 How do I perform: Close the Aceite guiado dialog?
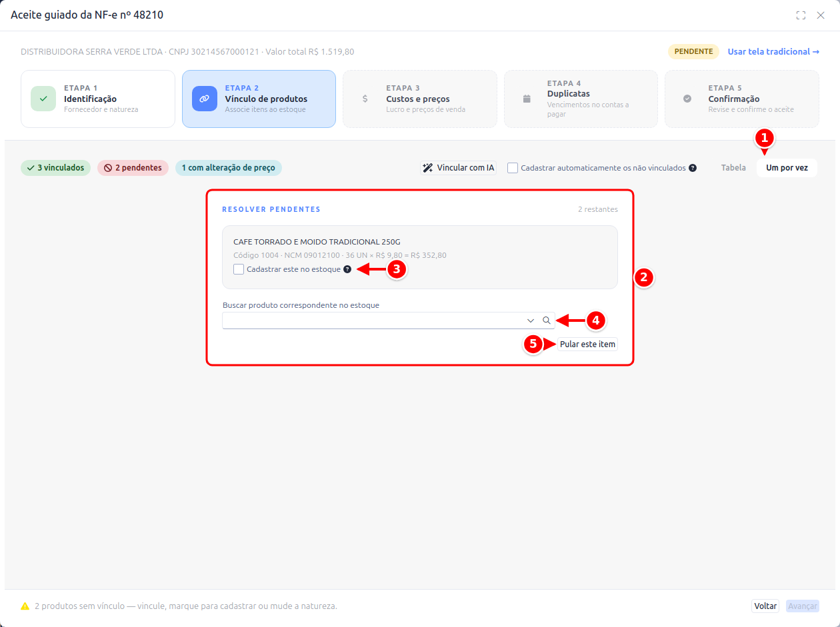coord(821,15)
